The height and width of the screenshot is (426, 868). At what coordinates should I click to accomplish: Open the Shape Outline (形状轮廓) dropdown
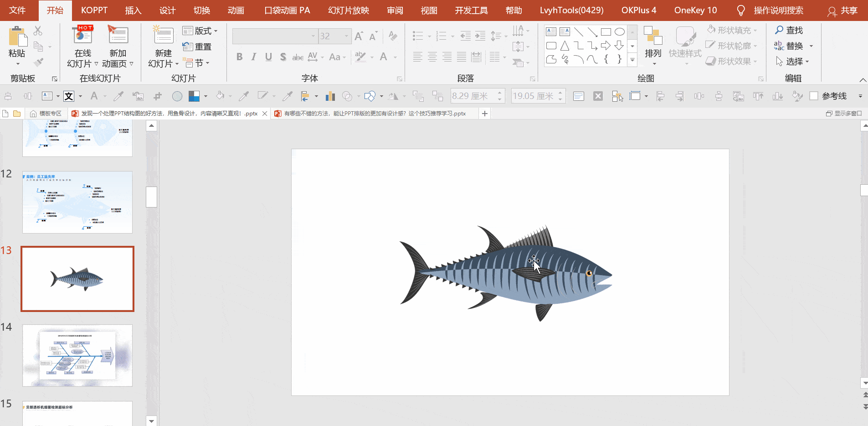[731, 46]
